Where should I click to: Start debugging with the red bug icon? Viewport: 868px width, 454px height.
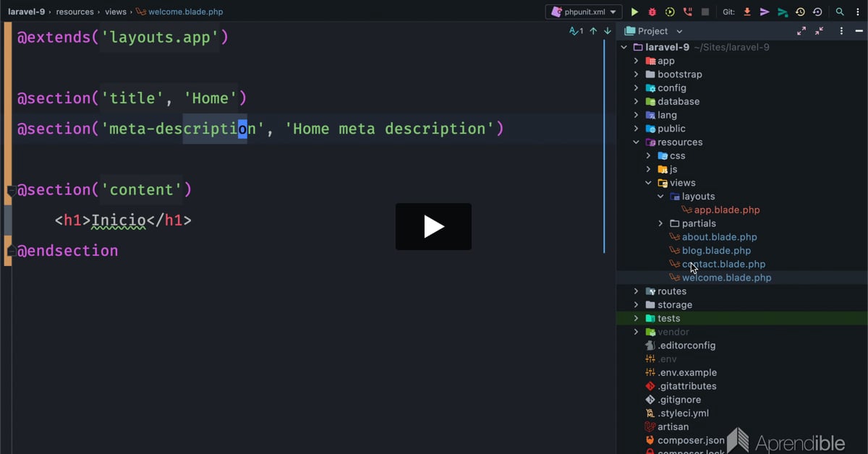coord(652,12)
